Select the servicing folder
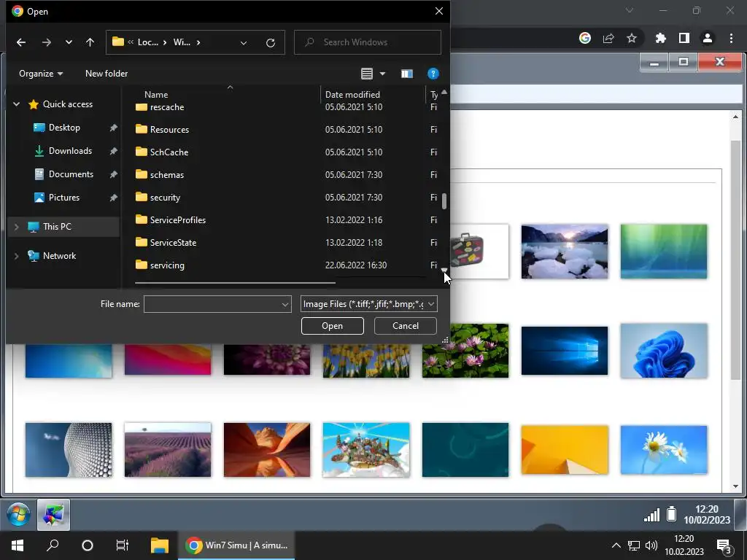The image size is (747, 560). click(167, 265)
